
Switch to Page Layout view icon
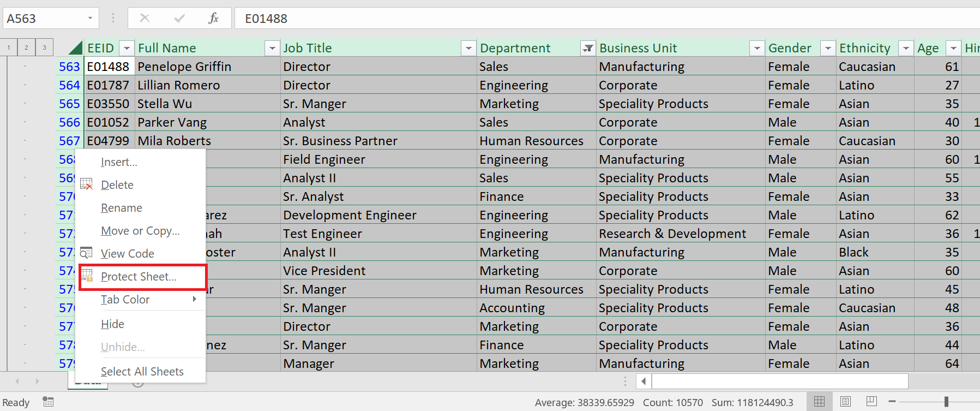(x=845, y=402)
